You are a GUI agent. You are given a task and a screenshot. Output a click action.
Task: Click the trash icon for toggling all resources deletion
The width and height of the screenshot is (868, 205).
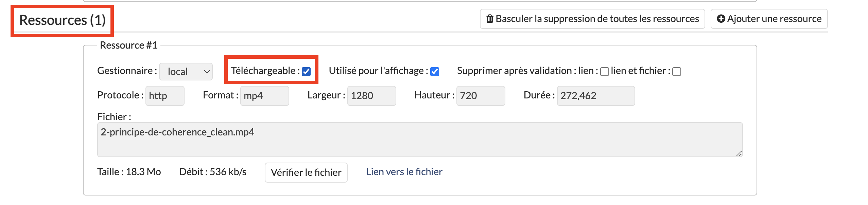489,19
